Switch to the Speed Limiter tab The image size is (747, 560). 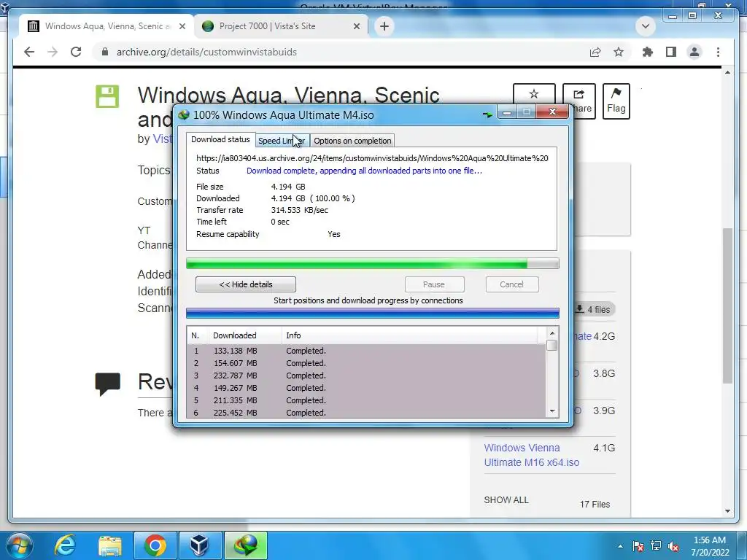[282, 141]
